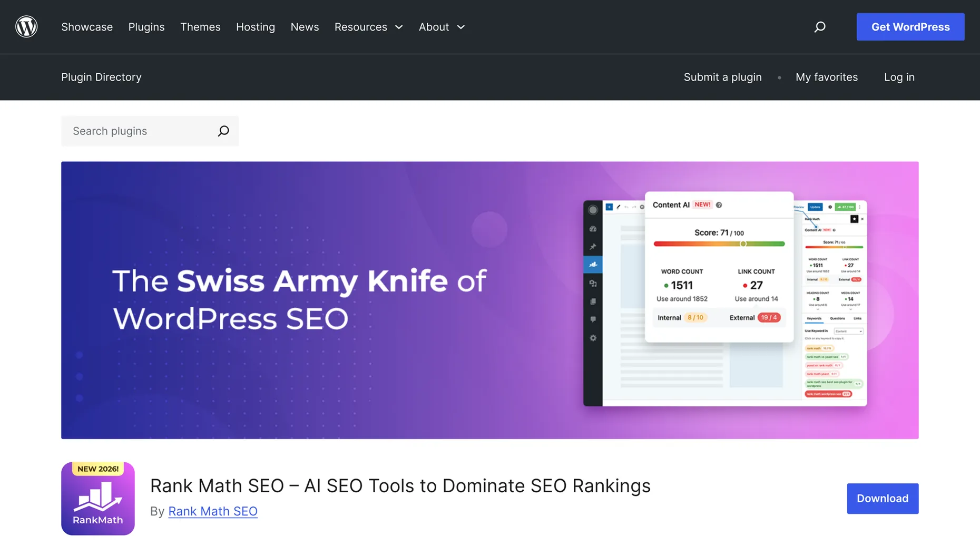Download the Rank Math SEO plugin
Screen dimensions: 980x555
click(883, 499)
